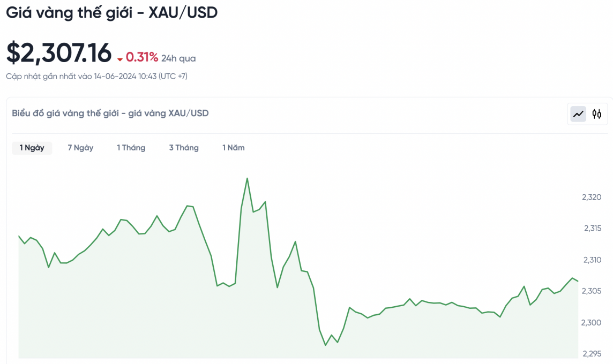Switch to the line chart view icon
Viewport: 613px width, 364px height.
point(578,114)
